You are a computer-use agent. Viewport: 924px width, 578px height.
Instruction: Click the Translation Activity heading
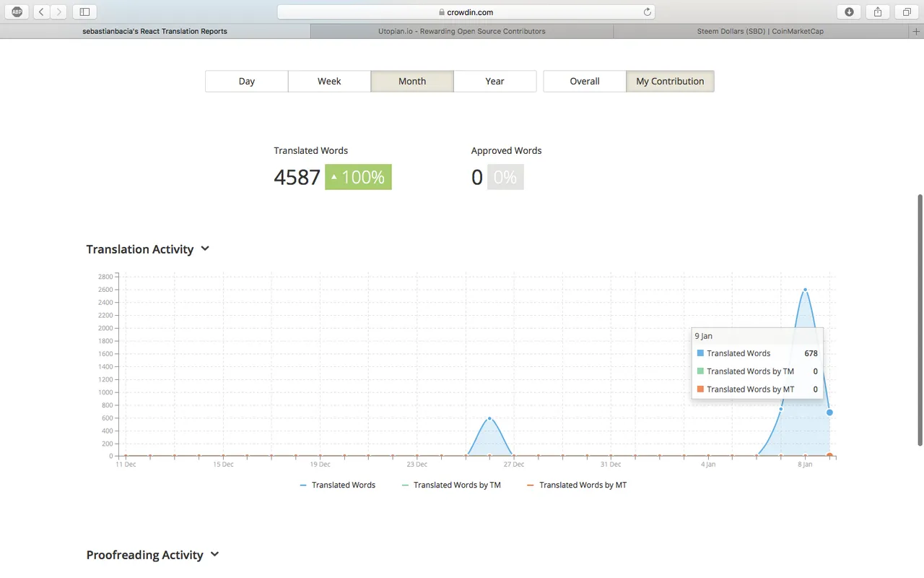point(140,249)
